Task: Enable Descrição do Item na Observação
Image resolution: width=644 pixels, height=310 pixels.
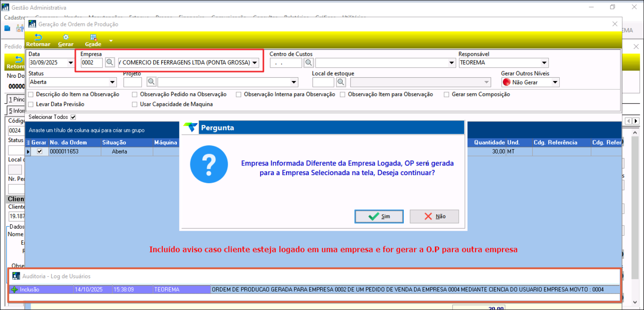Action: pos(30,95)
